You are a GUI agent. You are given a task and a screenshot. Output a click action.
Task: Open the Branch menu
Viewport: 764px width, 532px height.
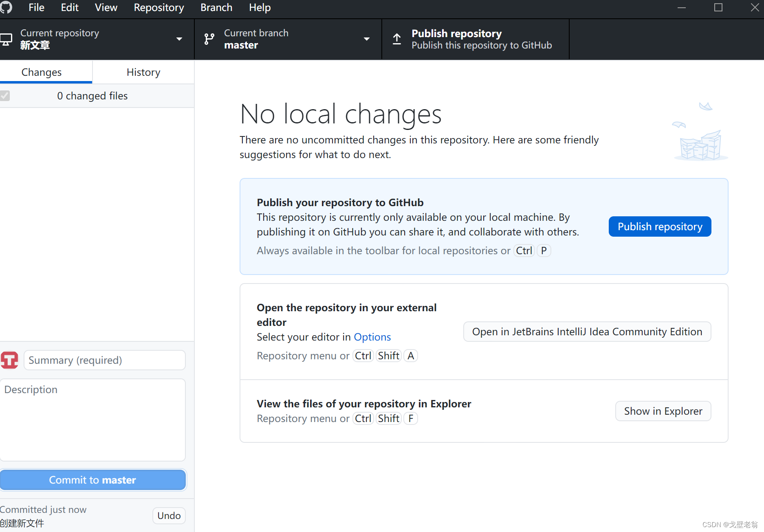point(216,7)
